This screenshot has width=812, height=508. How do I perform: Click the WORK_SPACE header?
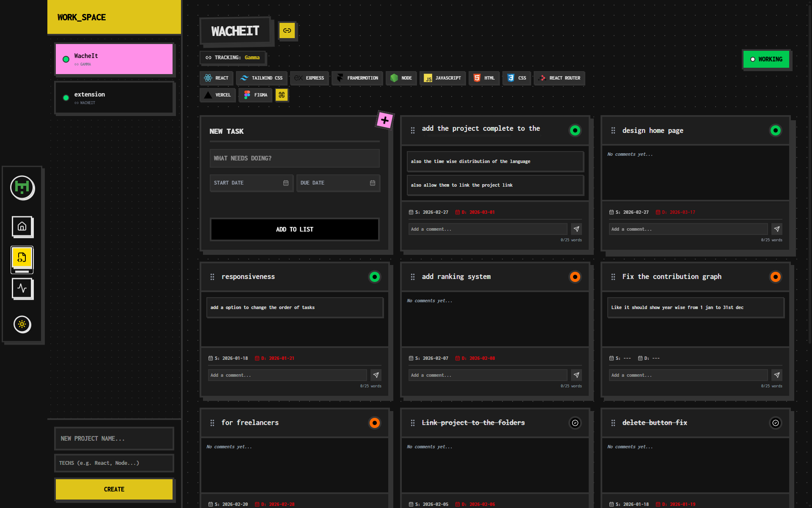point(114,17)
